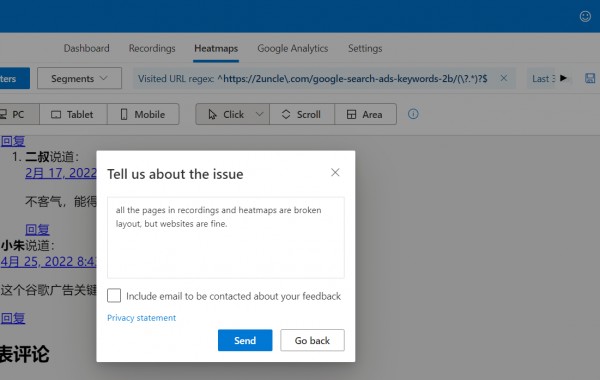
Task: Click the heatmap info circle icon
Action: [x=413, y=114]
